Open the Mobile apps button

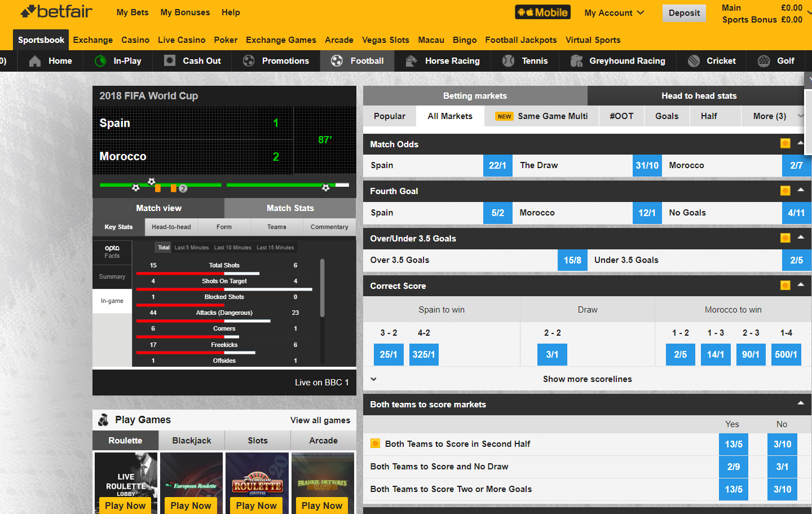(542, 12)
